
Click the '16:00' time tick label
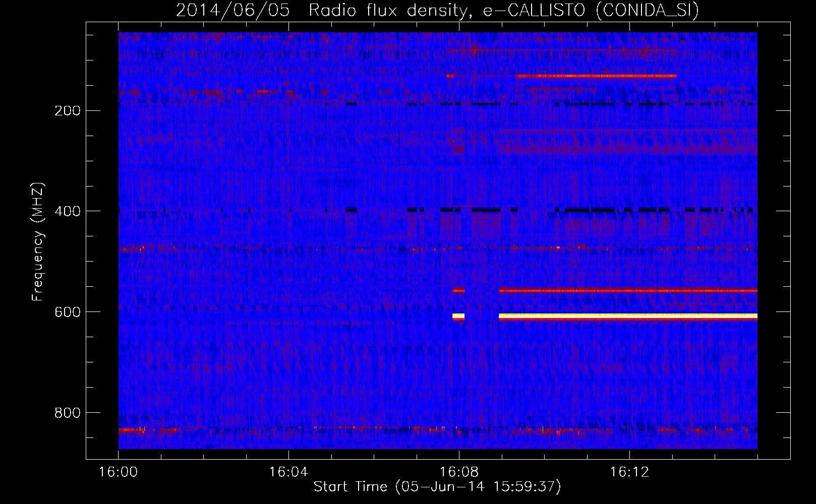[x=118, y=472]
